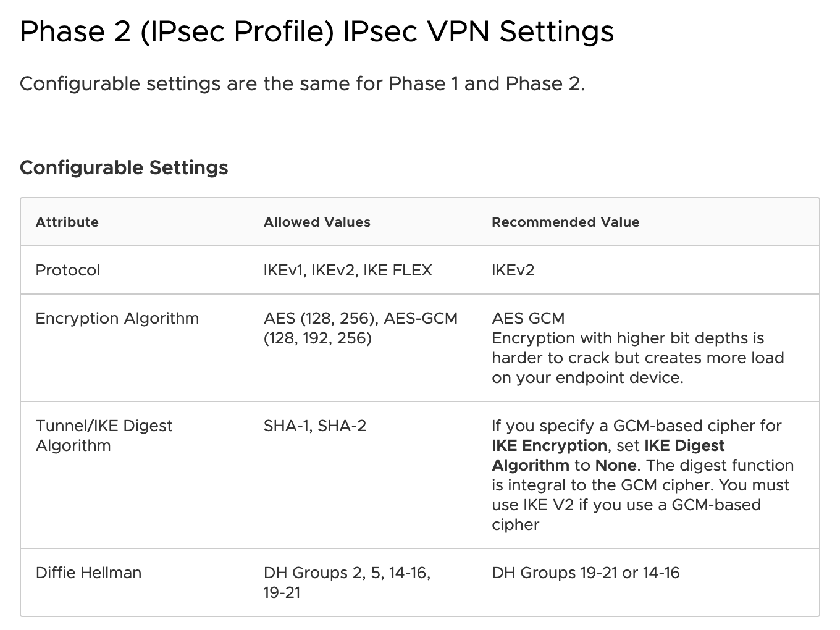Click the Recommended Value column header
The height and width of the screenshot is (630, 840).
point(566,222)
